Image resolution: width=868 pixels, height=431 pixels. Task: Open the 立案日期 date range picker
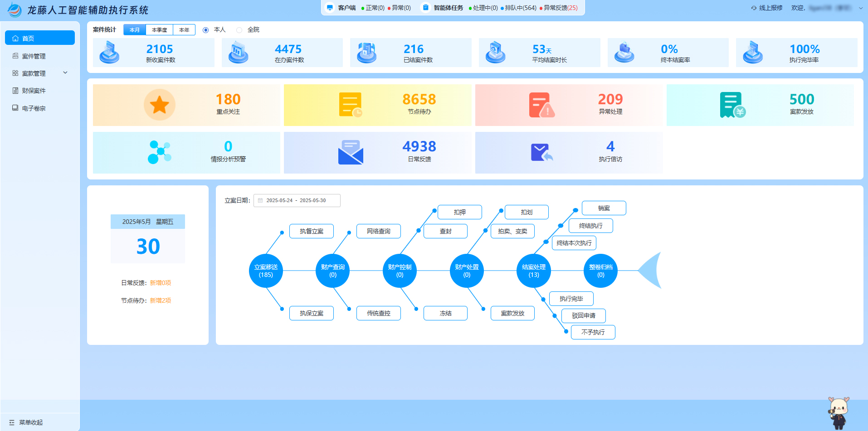pyautogui.click(x=297, y=200)
